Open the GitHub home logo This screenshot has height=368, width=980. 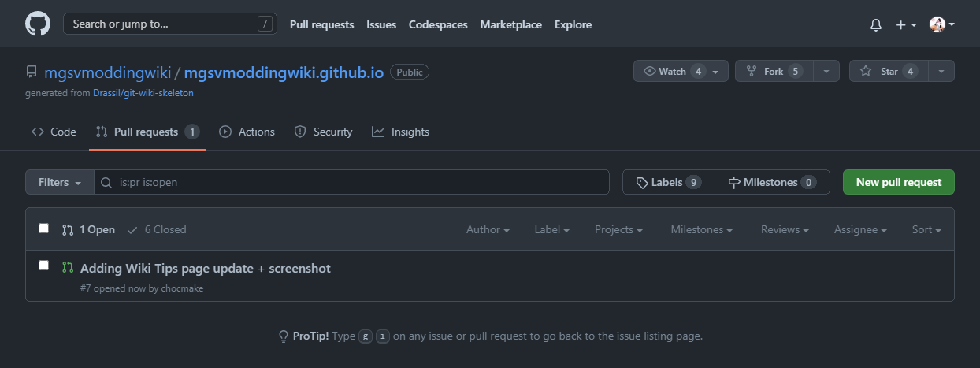(38, 24)
